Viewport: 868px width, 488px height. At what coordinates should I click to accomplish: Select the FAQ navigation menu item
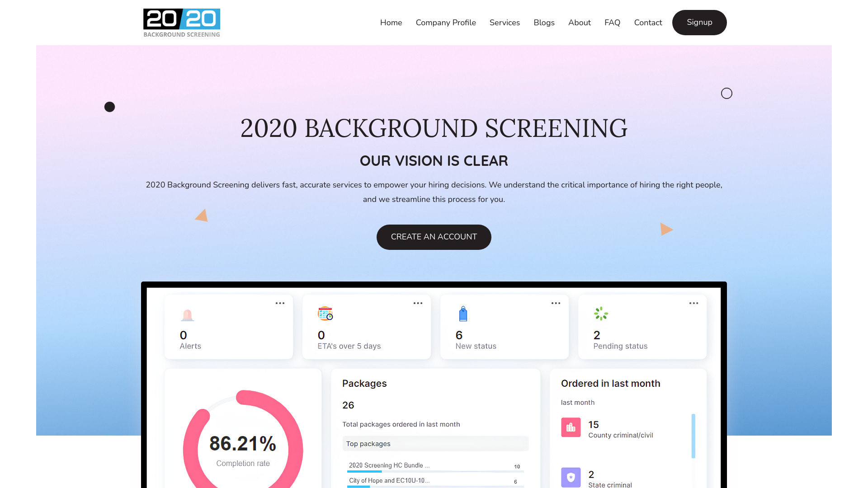(612, 23)
